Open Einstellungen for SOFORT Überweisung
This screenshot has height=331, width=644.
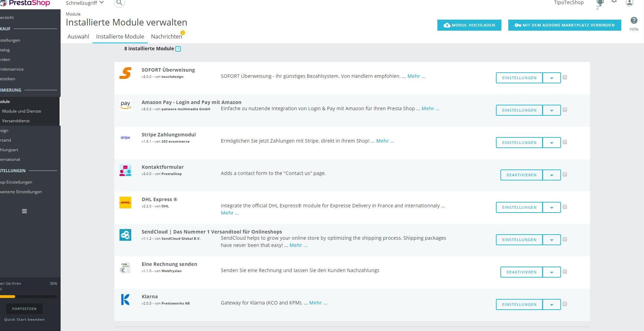pos(519,78)
